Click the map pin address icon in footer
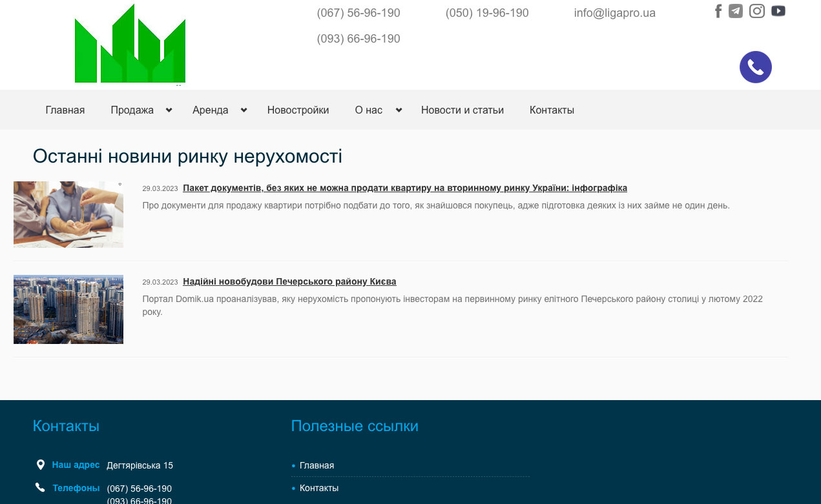Screen dimensions: 821x504 tap(41, 465)
